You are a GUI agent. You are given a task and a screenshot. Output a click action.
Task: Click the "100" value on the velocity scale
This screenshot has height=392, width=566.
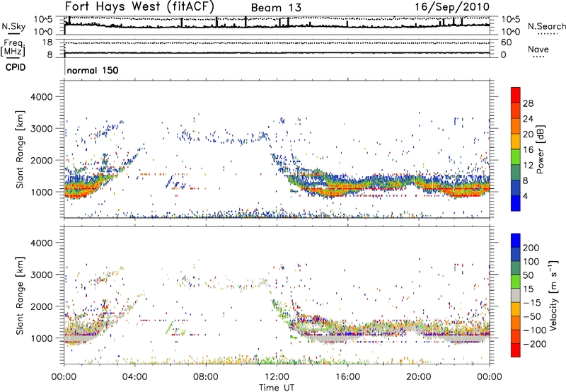click(531, 262)
